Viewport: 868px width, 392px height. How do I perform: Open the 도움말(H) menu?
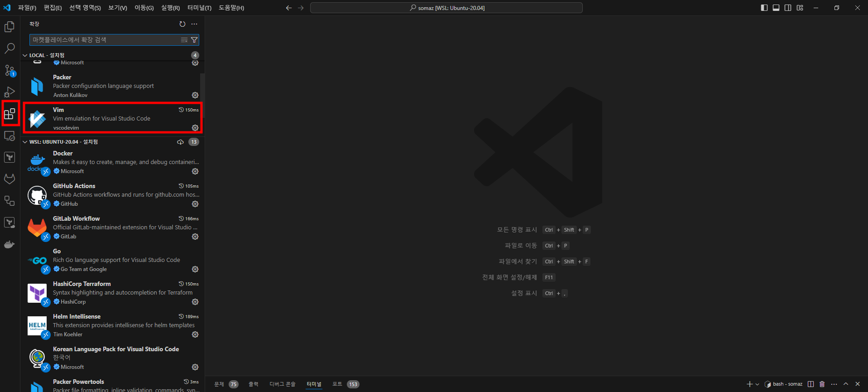(x=231, y=8)
